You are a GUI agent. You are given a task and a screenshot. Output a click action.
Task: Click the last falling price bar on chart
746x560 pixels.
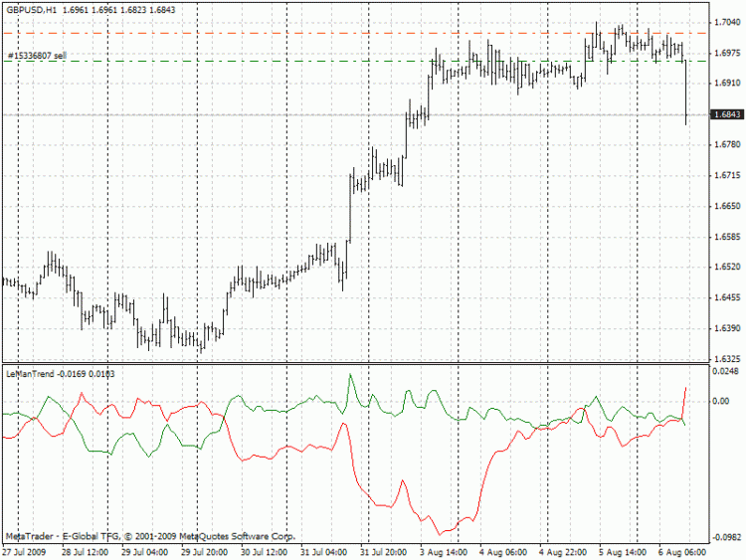click(686, 94)
